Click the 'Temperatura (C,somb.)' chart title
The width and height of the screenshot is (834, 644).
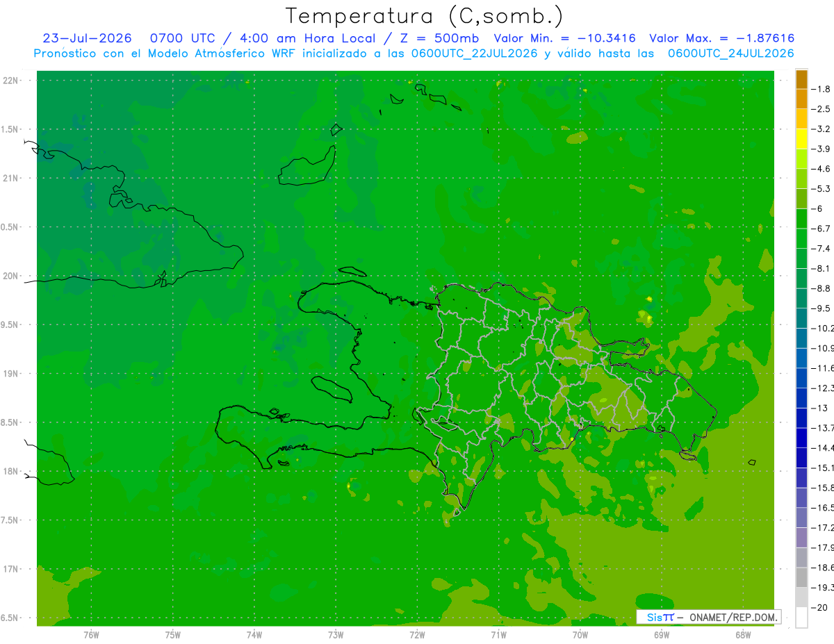tap(425, 17)
